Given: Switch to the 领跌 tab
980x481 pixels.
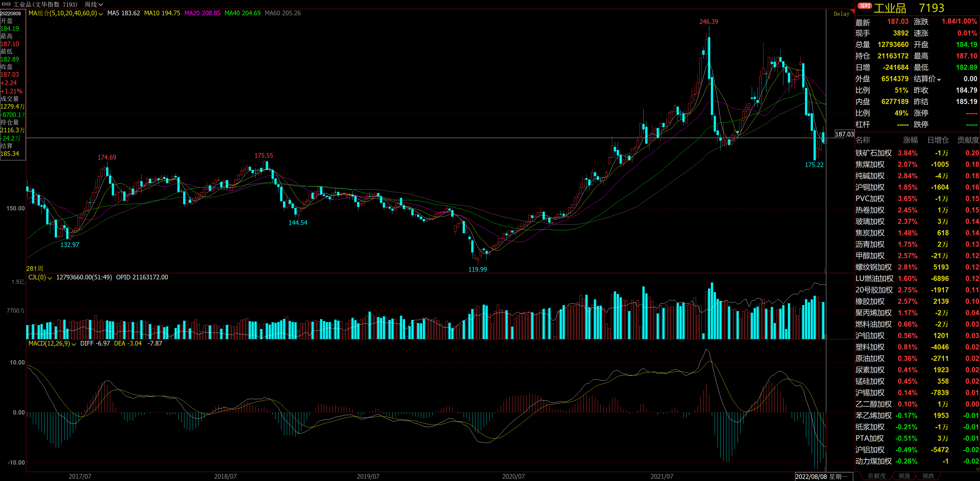Looking at the screenshot, I should point(928,476).
